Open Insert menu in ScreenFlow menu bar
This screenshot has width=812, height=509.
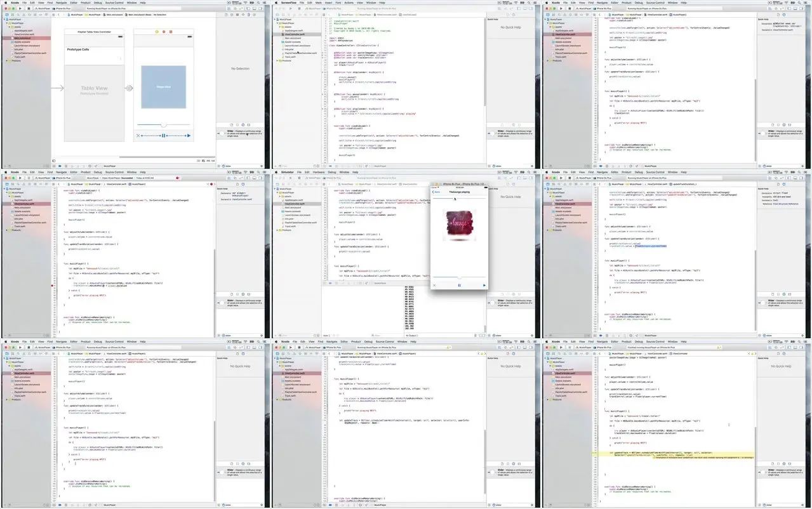(328, 3)
